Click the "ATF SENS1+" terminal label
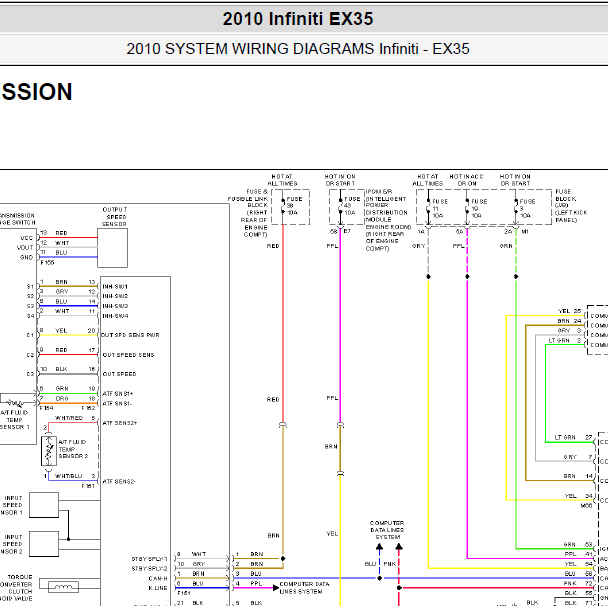The image size is (608, 606). (117, 394)
